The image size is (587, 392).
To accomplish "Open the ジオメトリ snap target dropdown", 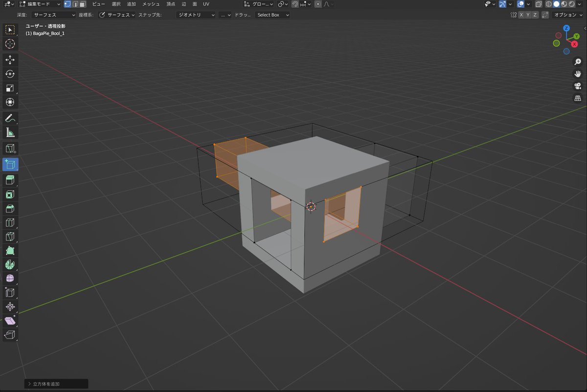I will pyautogui.click(x=196, y=15).
